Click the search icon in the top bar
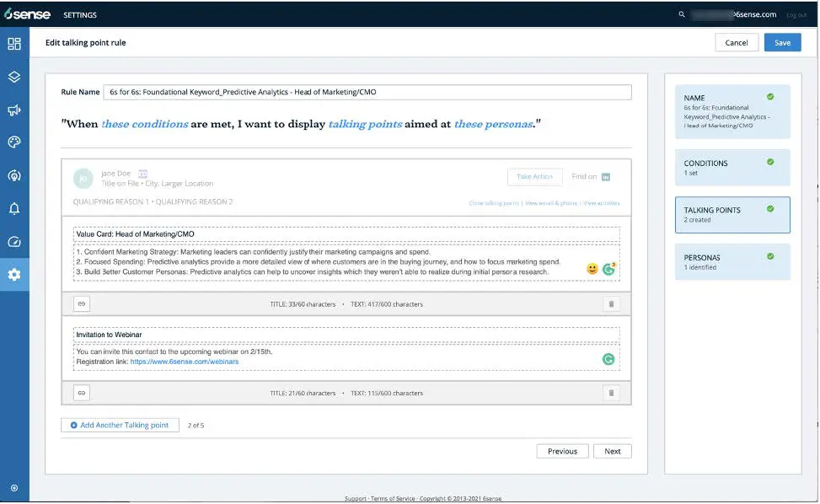This screenshot has width=820, height=504. 681,14
